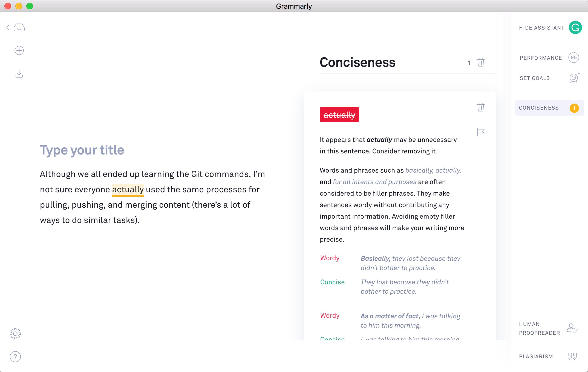Expand the Human Proofreader section

click(x=548, y=329)
